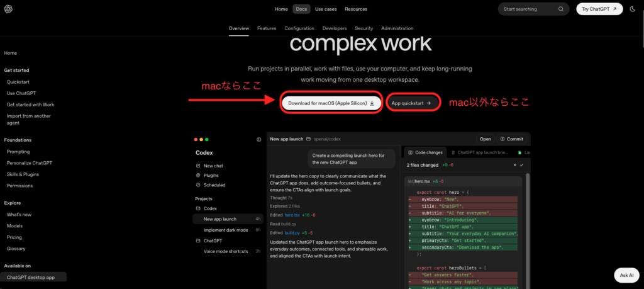
Task: Click src/hero.tsx file header
Action: click(464, 181)
